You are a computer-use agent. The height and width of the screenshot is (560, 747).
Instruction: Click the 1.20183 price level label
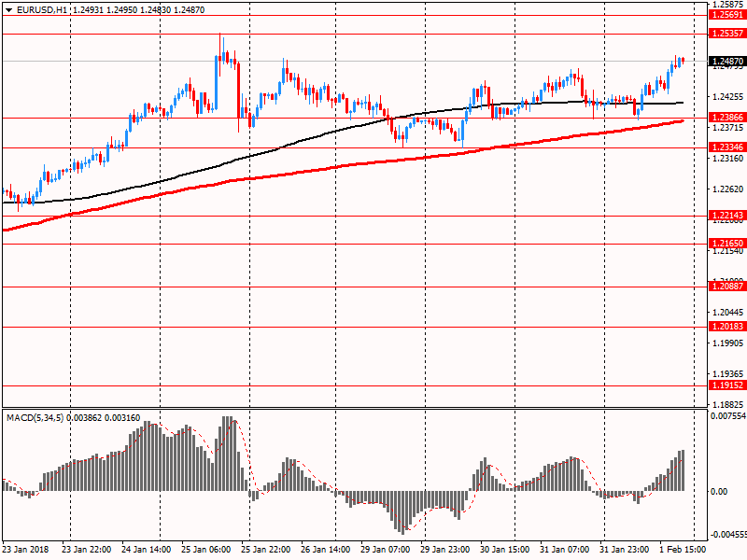[727, 326]
